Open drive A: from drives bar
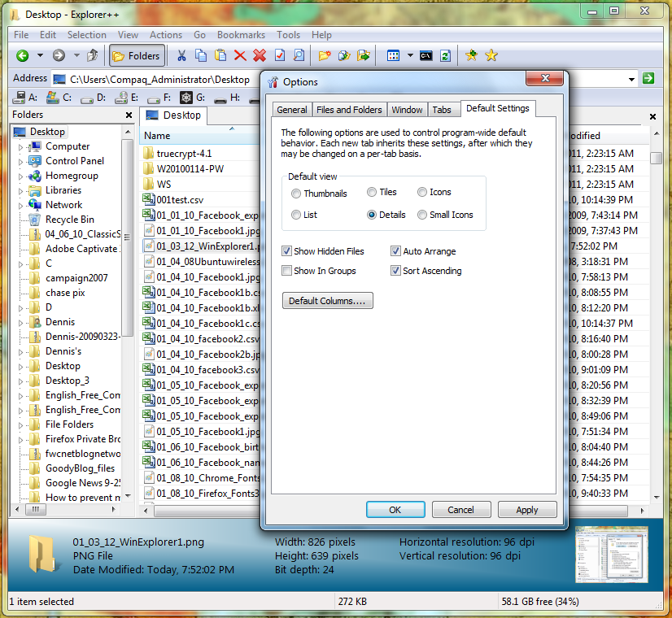 pyautogui.click(x=25, y=98)
